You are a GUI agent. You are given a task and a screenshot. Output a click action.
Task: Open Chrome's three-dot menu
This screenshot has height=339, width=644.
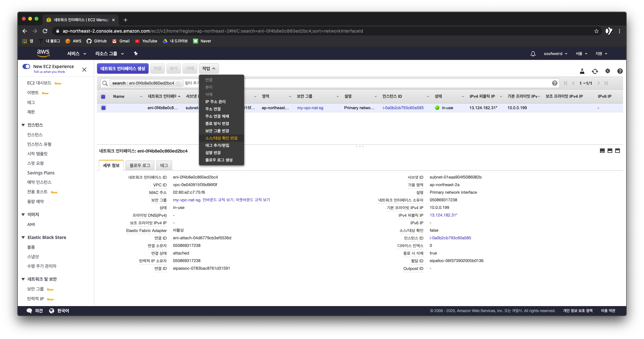(x=619, y=31)
